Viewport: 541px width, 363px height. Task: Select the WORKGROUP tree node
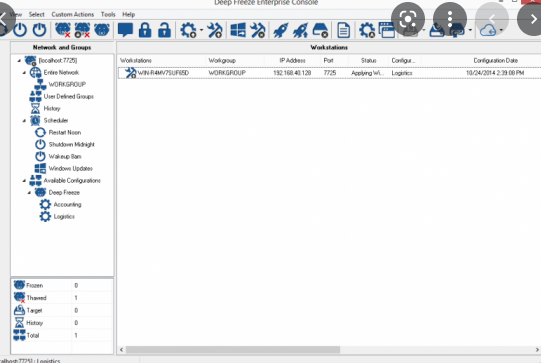point(67,85)
